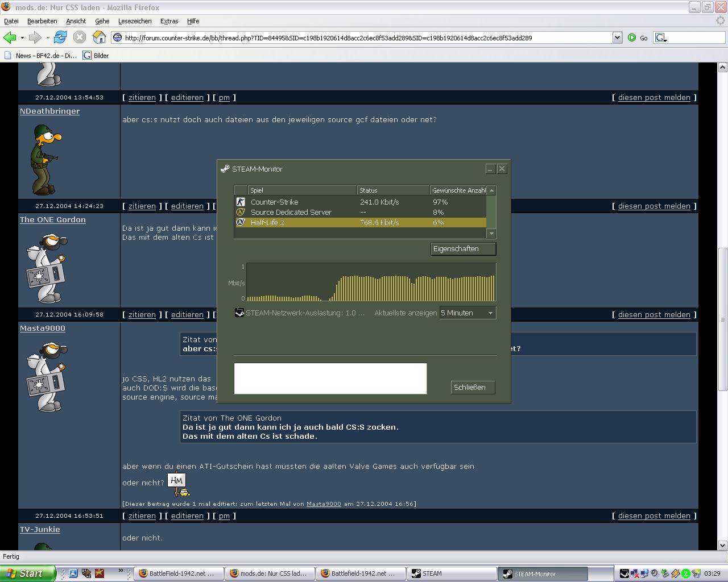The height and width of the screenshot is (582, 728).
Task: Open the Datei menu
Action: (11, 21)
